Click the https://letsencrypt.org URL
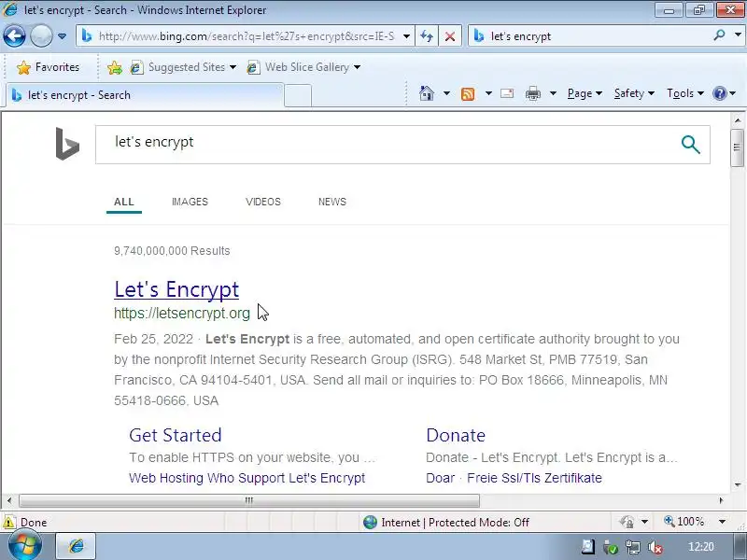The height and width of the screenshot is (560, 747). coord(182,314)
